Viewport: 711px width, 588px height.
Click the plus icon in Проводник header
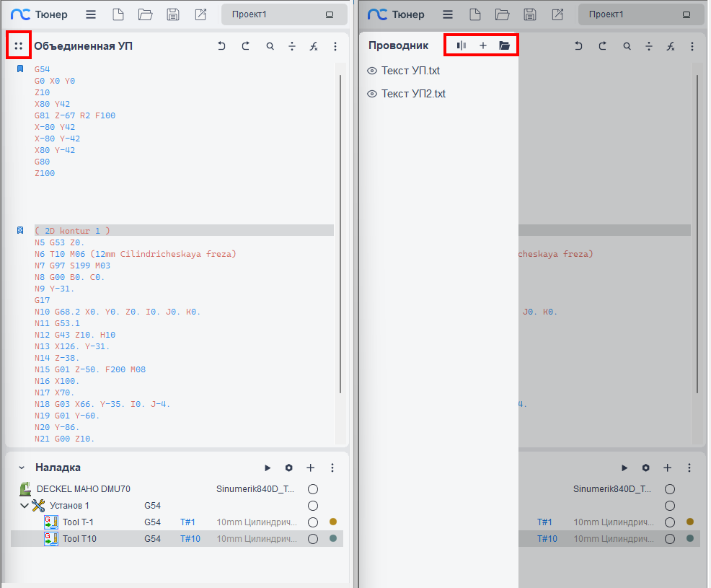coord(483,45)
